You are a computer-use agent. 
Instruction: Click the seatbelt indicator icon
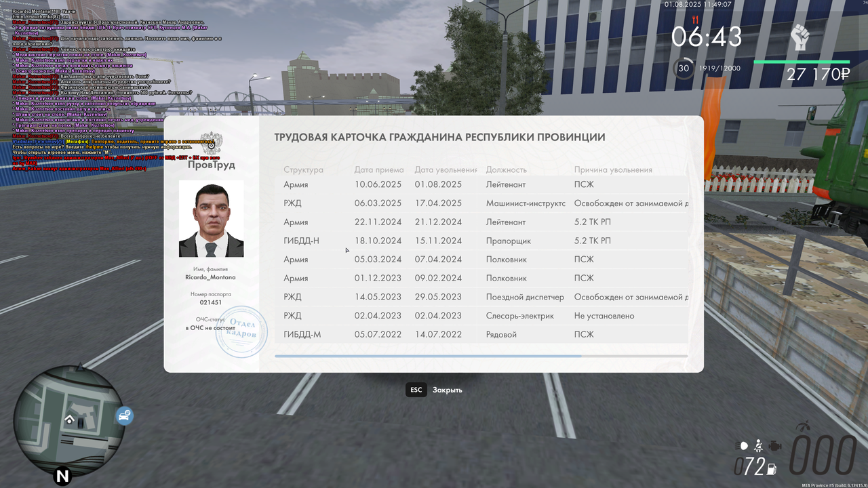759,446
